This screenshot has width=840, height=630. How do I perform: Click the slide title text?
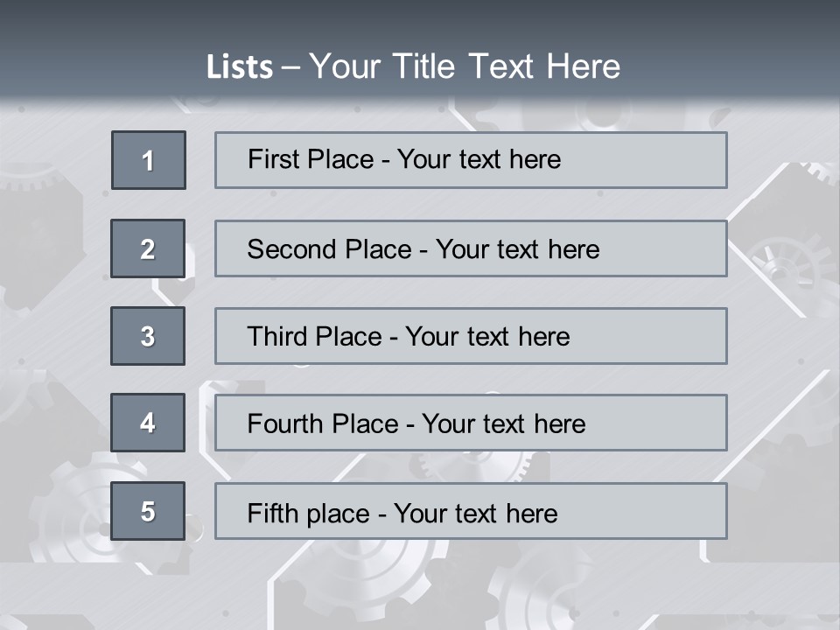click(414, 66)
